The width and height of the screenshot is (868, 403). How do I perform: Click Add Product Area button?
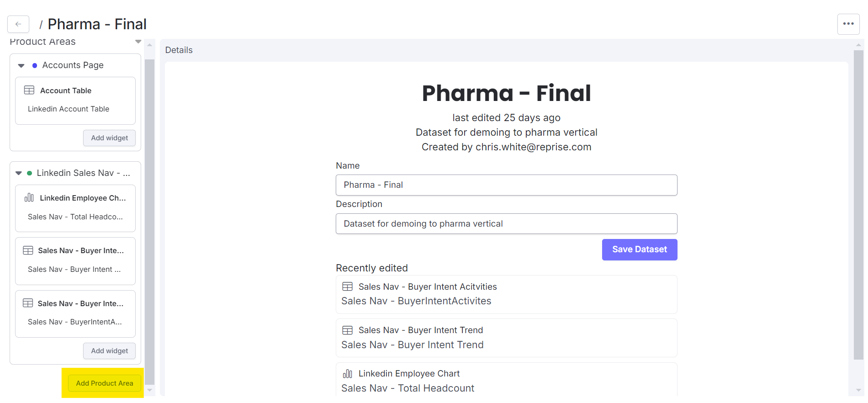click(105, 383)
